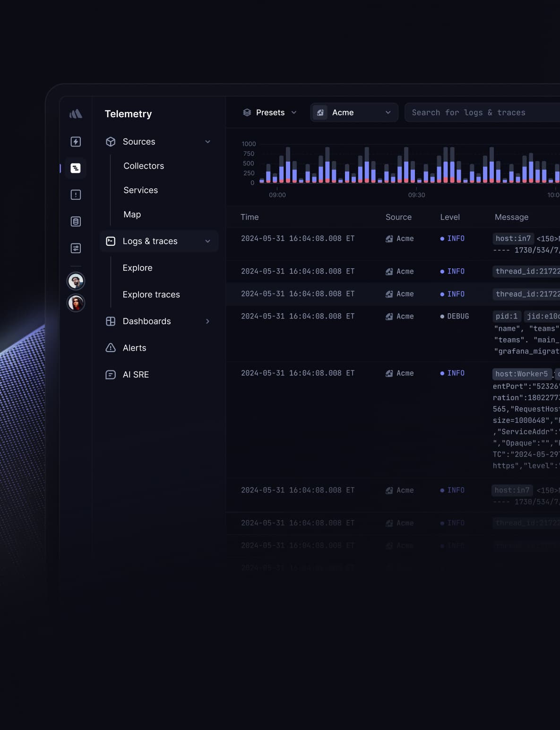The image size is (560, 730).
Task: Click the red-haired user avatar
Action: click(76, 303)
